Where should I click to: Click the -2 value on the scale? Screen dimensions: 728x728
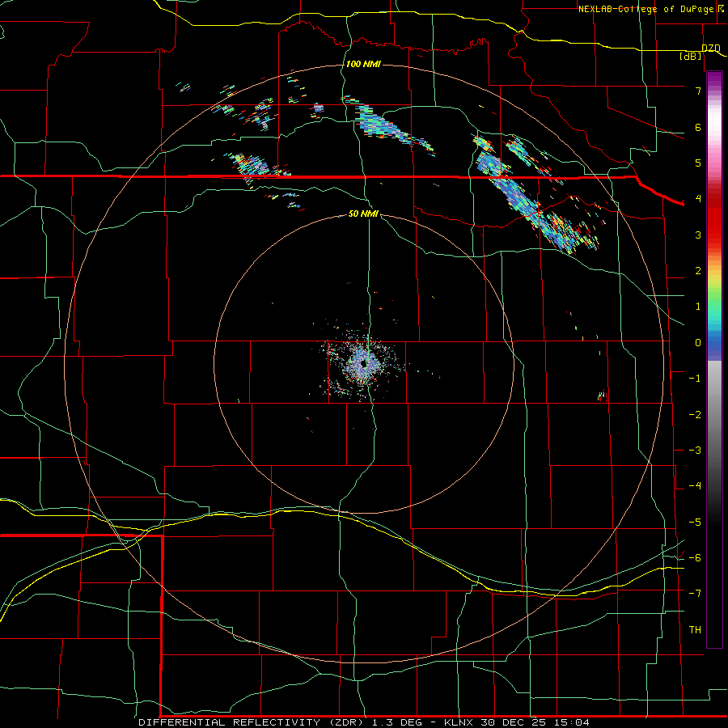695,415
